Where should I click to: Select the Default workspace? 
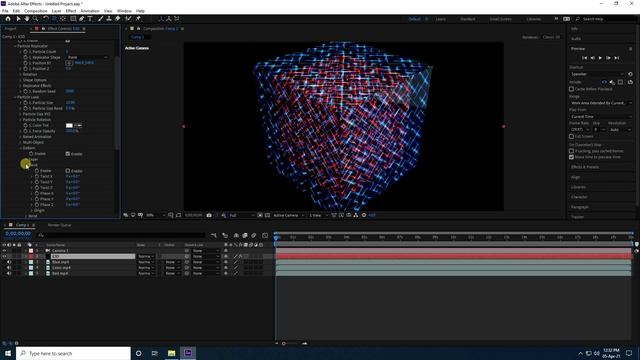pos(414,19)
